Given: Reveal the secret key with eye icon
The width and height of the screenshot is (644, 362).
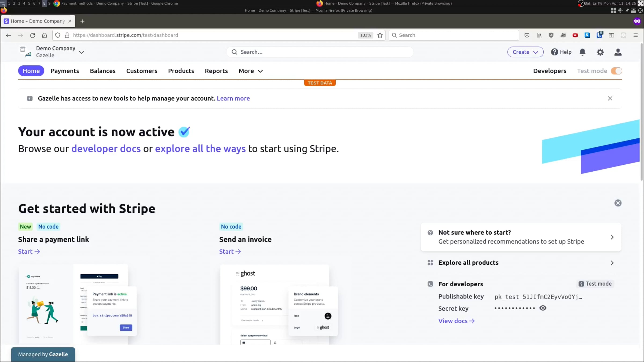Looking at the screenshot, I should click(x=543, y=308).
